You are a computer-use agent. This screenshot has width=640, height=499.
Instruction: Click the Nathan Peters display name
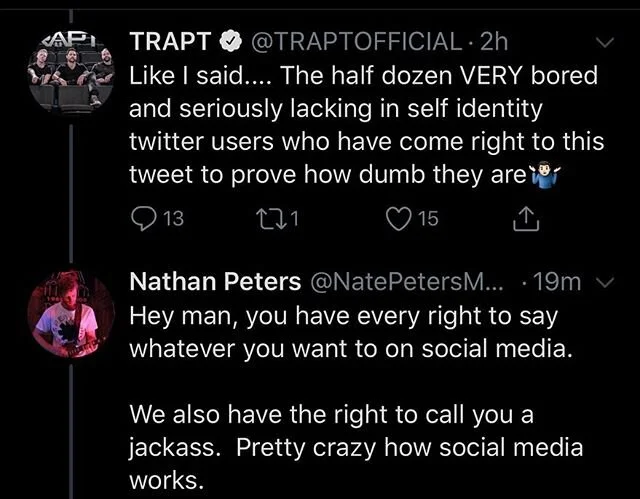pos(215,283)
